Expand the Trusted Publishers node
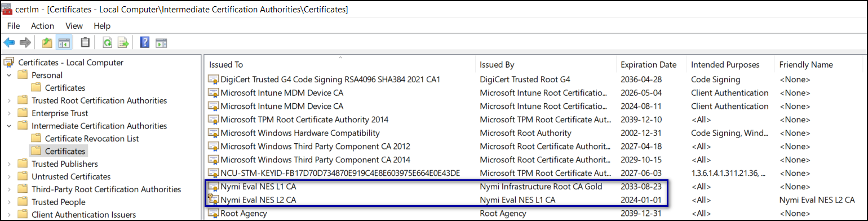Image resolution: width=868 pixels, height=221 pixels. tap(9, 164)
